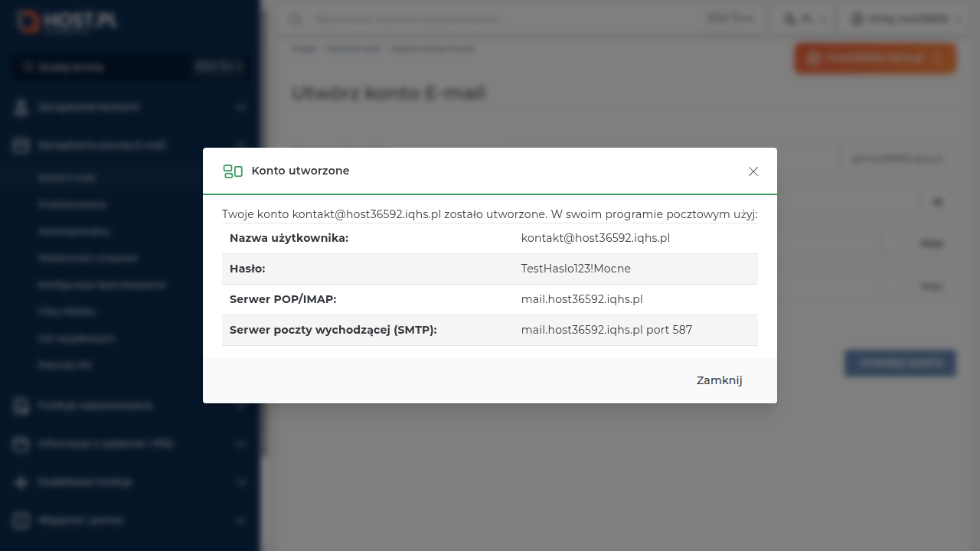This screenshot has height=551, width=980.
Task: Click the first sidebar section's person icon
Action: 21,107
